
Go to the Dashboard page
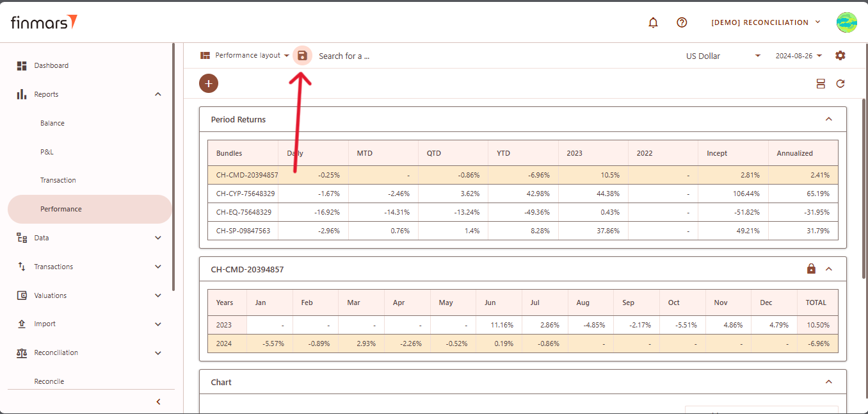coord(51,65)
